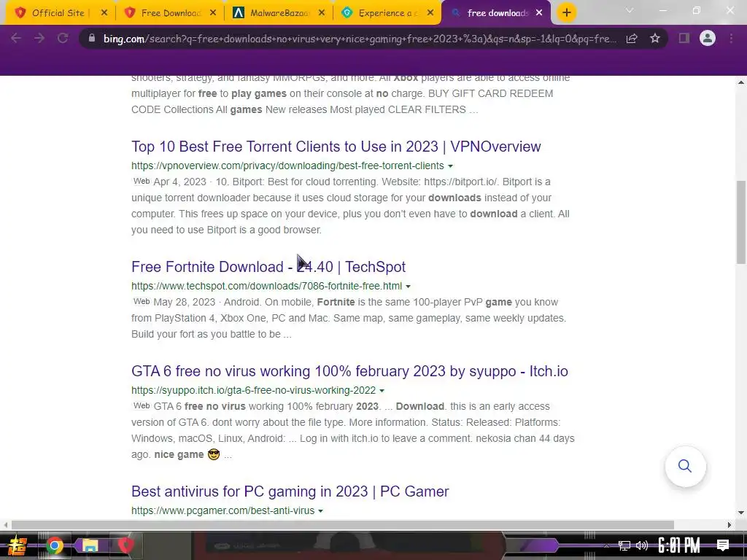Click the 'nice game' snippet text
The height and width of the screenshot is (560, 747).
point(179,455)
